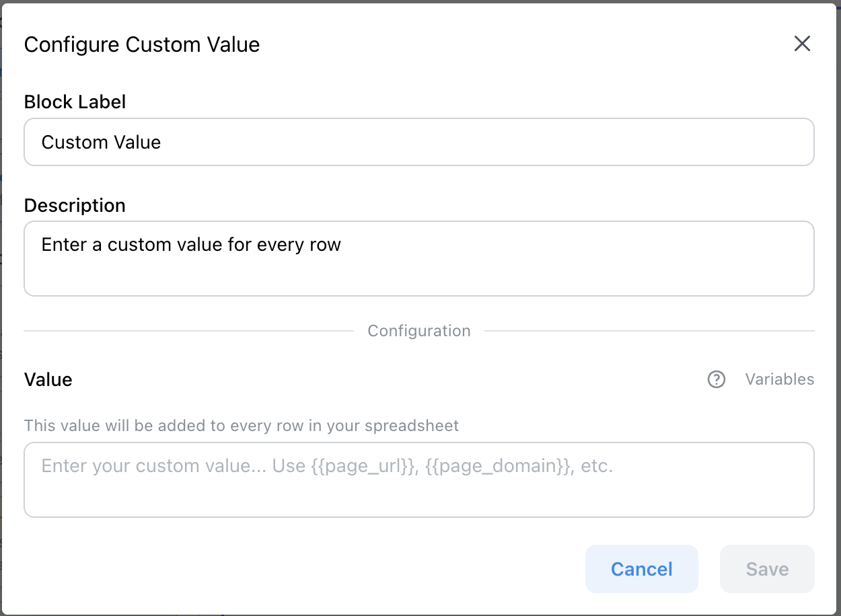Click the Configure Custom Value dialog title
This screenshot has width=841, height=616.
(141, 45)
